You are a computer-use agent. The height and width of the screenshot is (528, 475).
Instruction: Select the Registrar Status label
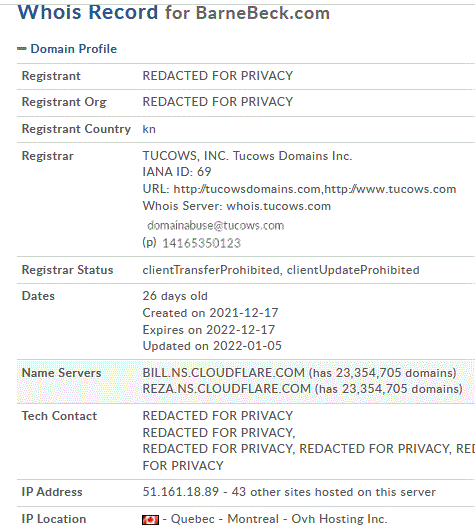(x=67, y=270)
